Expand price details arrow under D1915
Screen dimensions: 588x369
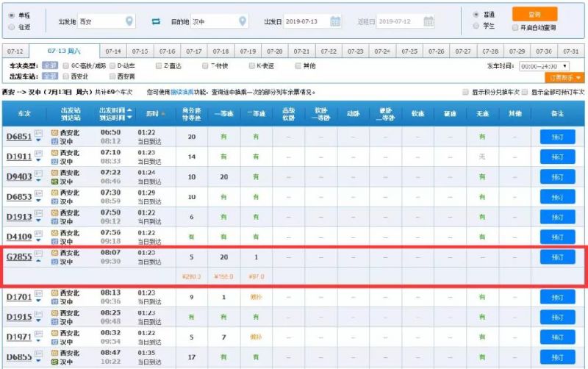pyautogui.click(x=38, y=321)
